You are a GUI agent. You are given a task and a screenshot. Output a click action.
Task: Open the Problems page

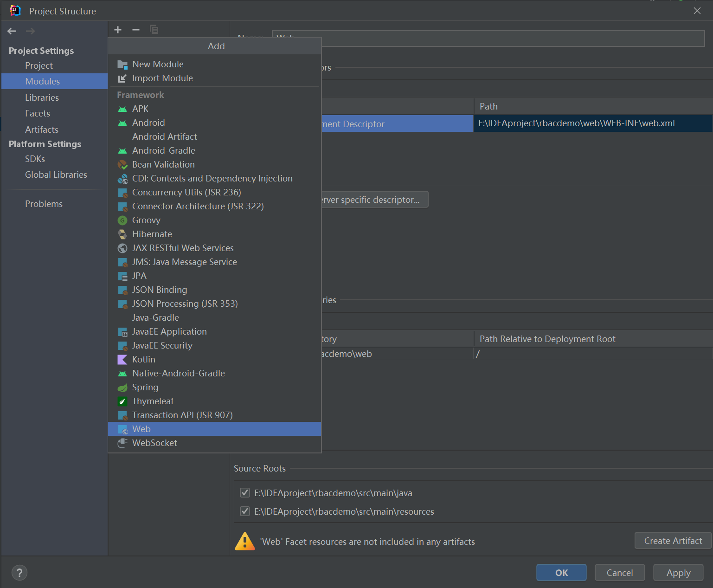[x=54, y=204]
